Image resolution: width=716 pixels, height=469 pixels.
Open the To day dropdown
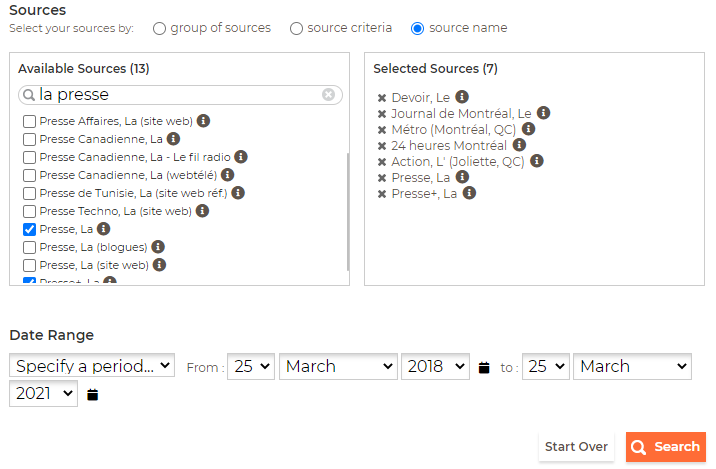(x=546, y=366)
